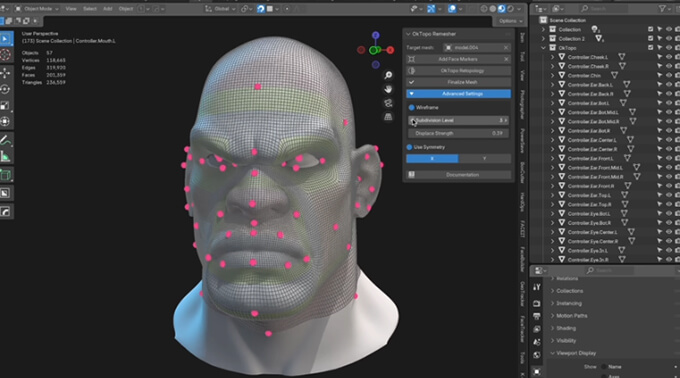Select the Rotate tool in left toolbar
Image resolution: width=680 pixels, height=378 pixels.
click(6, 90)
